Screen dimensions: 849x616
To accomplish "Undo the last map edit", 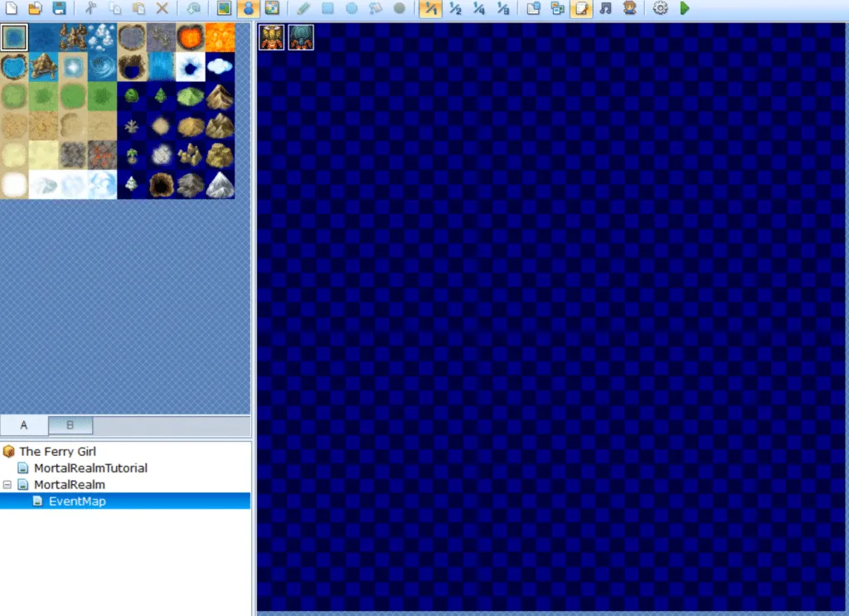I will click(x=191, y=9).
